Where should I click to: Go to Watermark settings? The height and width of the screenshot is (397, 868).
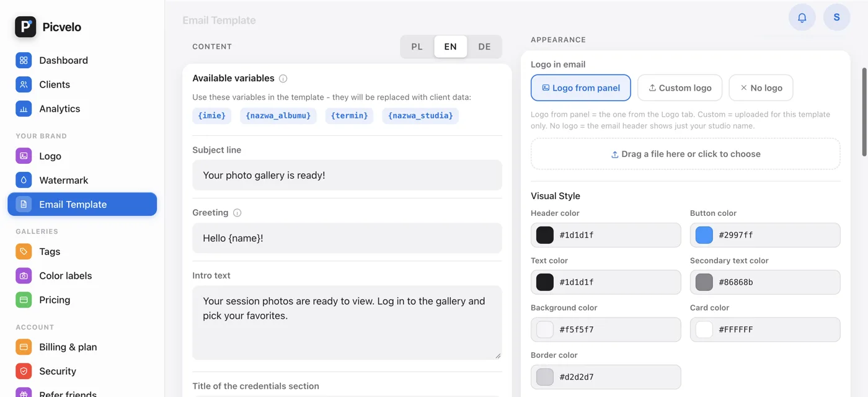pyautogui.click(x=82, y=181)
